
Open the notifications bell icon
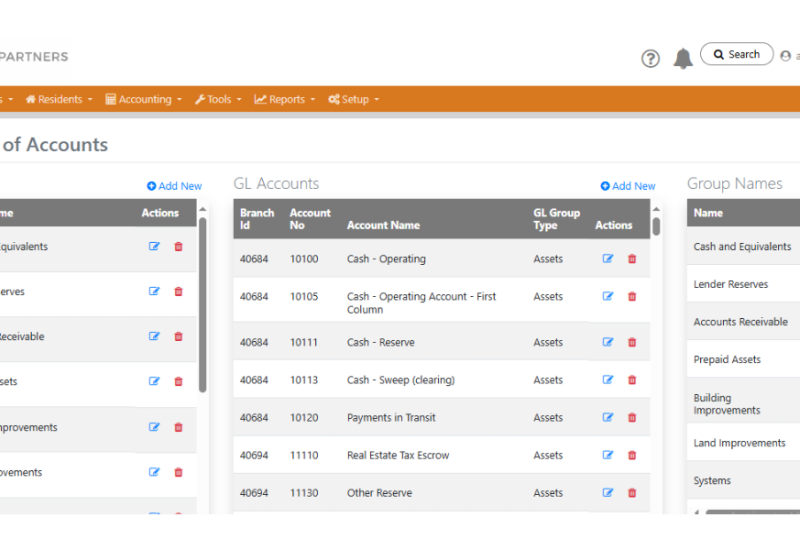click(683, 59)
